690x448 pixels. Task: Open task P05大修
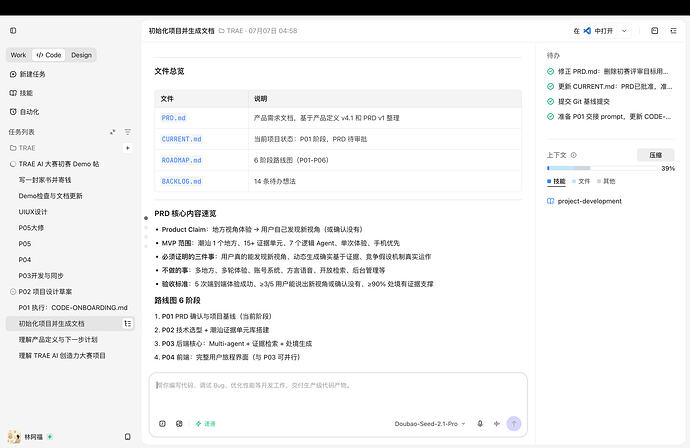point(31,228)
